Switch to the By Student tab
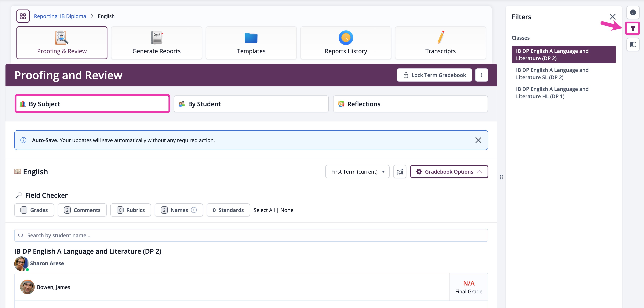644x308 pixels. pos(251,104)
